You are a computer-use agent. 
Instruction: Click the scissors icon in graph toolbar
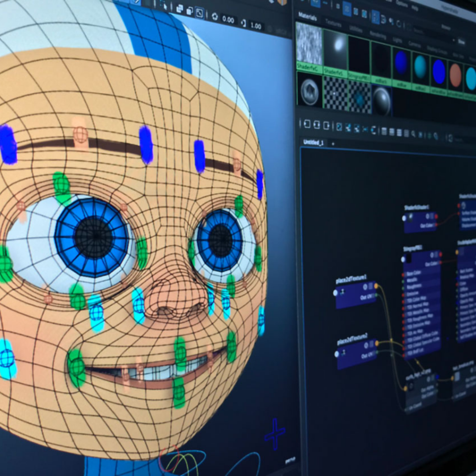pyautogui.click(x=365, y=130)
